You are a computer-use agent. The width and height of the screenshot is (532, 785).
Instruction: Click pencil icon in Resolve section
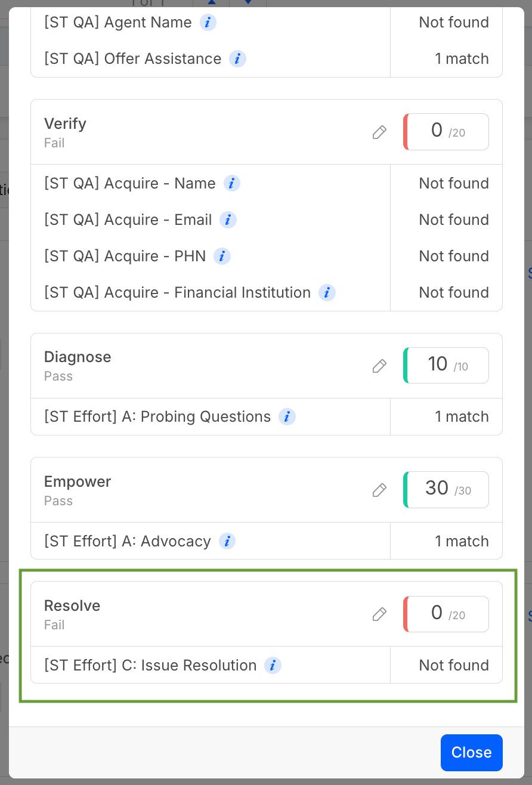tap(379, 614)
